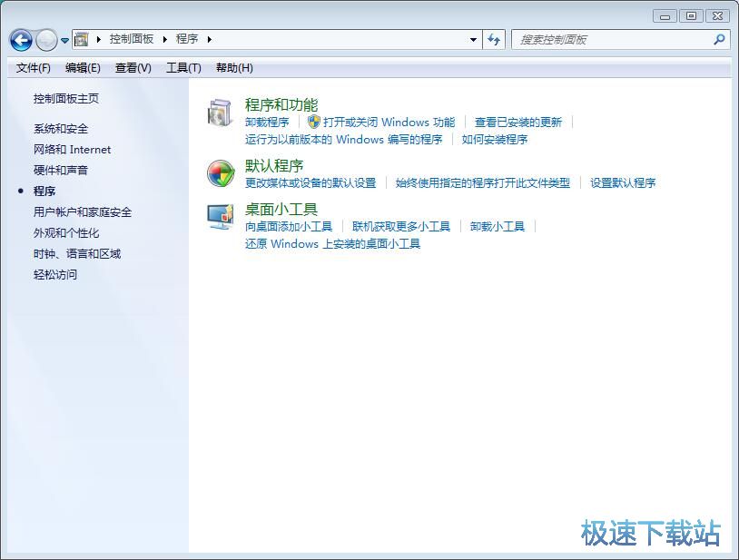Click 还原 Windows 上安装的桌面小工具 link

(x=332, y=244)
